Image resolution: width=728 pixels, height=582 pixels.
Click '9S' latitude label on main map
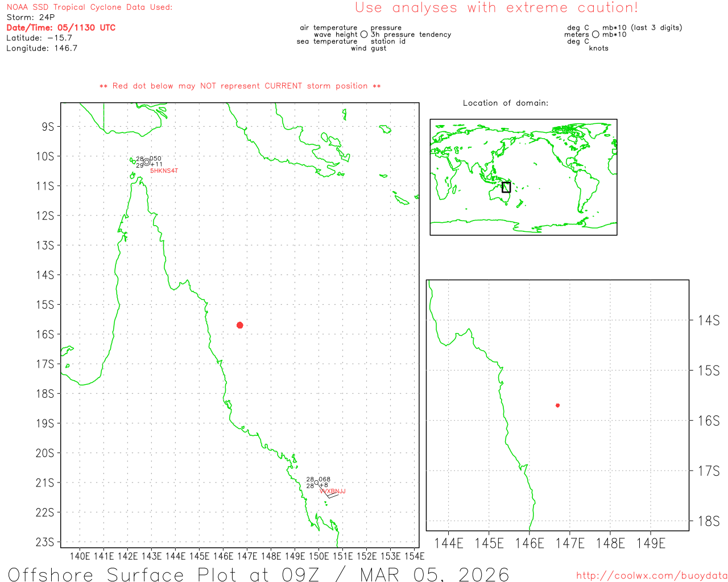pyautogui.click(x=48, y=126)
